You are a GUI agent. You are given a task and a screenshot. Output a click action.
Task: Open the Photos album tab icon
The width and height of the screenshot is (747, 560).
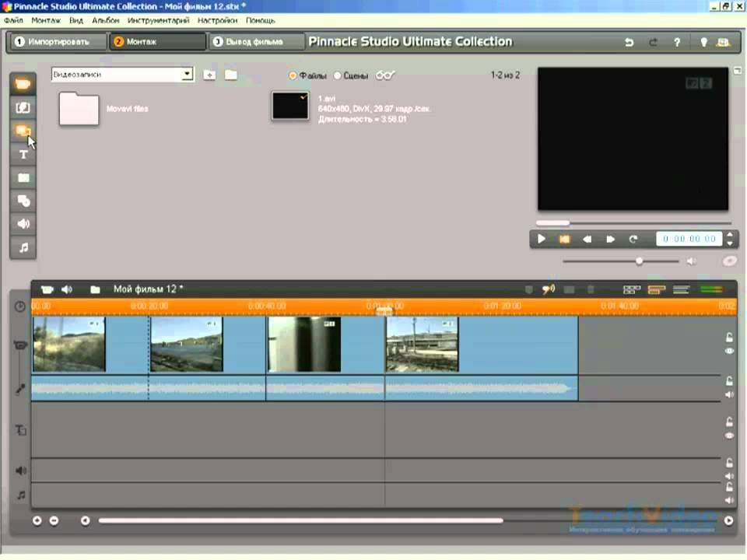point(23,177)
